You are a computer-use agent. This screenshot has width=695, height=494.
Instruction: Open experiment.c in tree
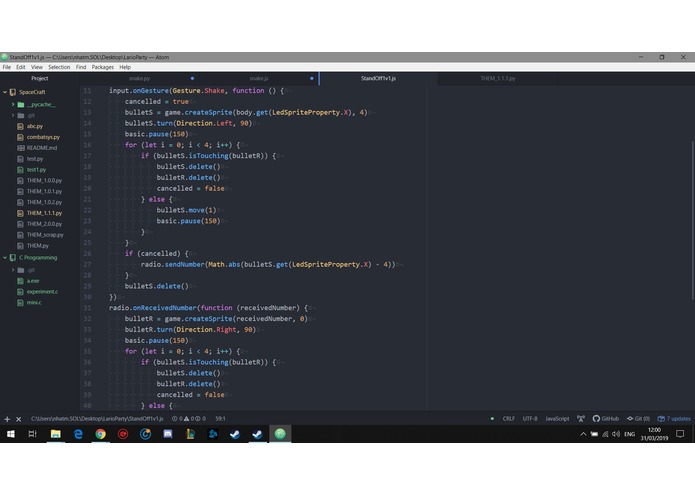tap(42, 292)
